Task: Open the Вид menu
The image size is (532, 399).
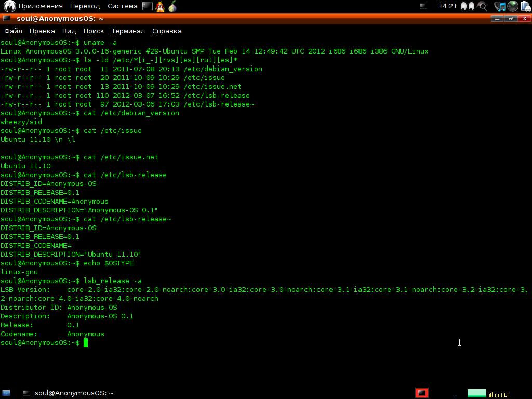Action: (x=69, y=31)
